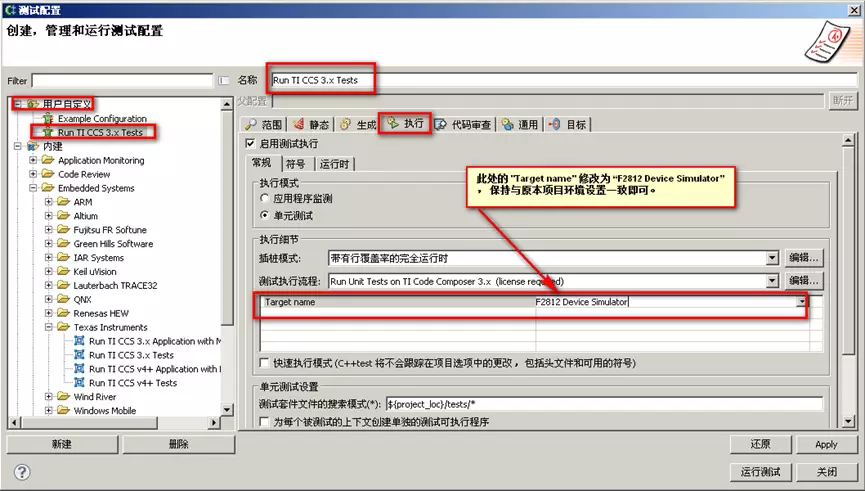Click icon of Run TI CCS v4+ Application config

[79, 369]
